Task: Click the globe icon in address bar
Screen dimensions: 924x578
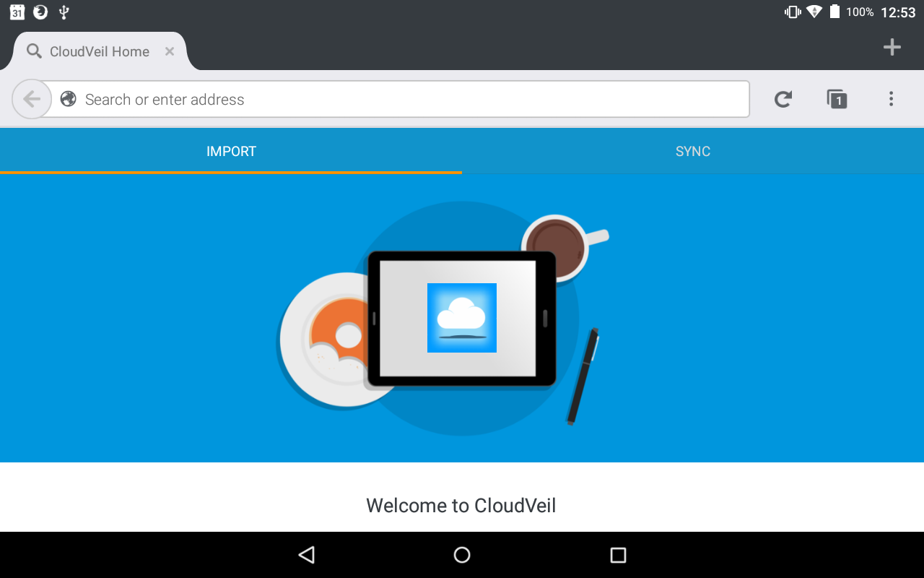Action: pos(69,99)
